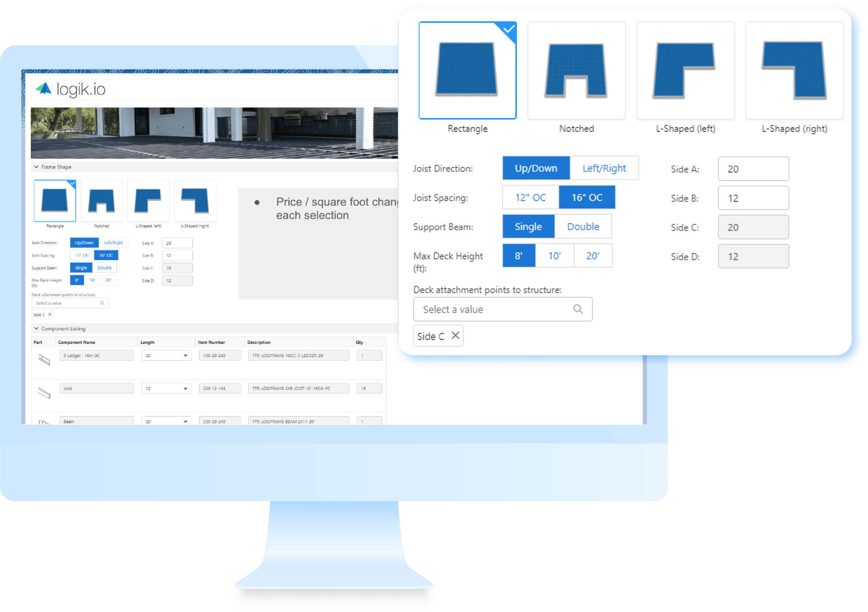Click the deck banner photo
This screenshot has width=868, height=612.
[214, 133]
